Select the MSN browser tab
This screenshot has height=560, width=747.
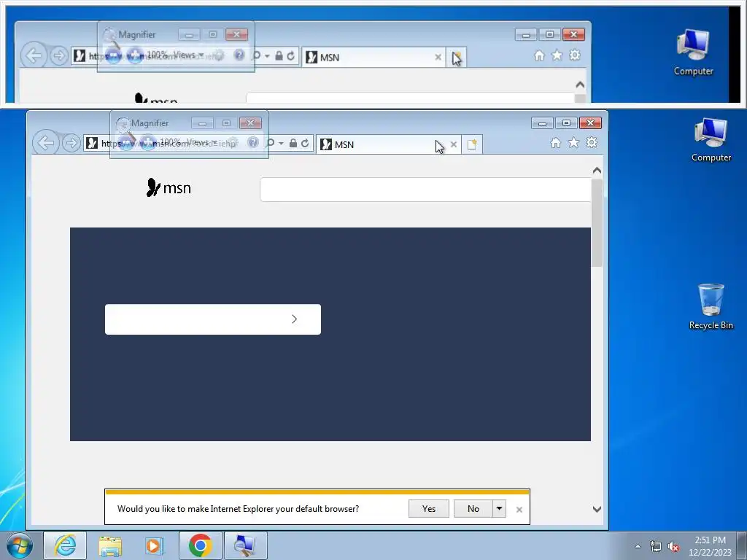(382, 144)
